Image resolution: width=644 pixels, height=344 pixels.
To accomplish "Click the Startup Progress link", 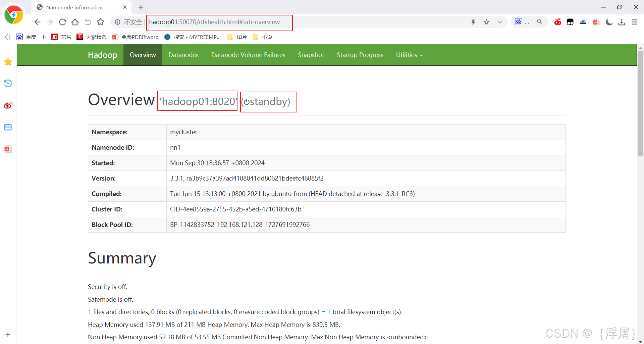I will [360, 55].
